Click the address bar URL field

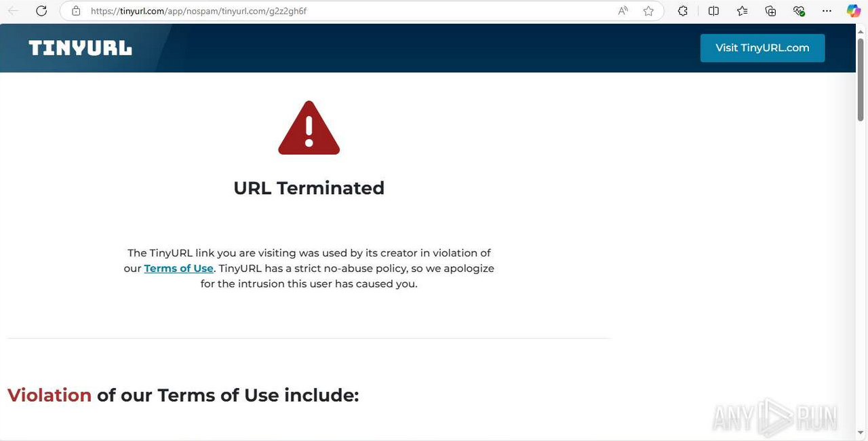coord(339,11)
